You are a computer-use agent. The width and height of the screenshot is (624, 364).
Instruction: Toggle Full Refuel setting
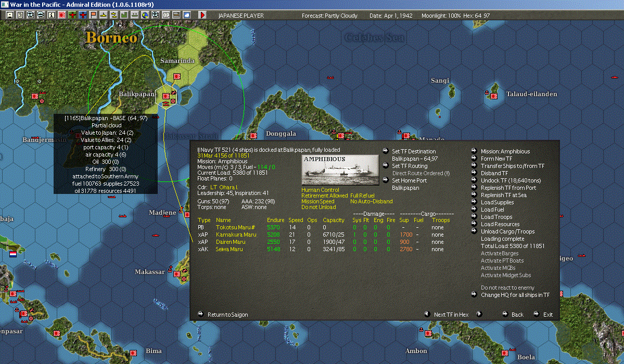[362, 196]
